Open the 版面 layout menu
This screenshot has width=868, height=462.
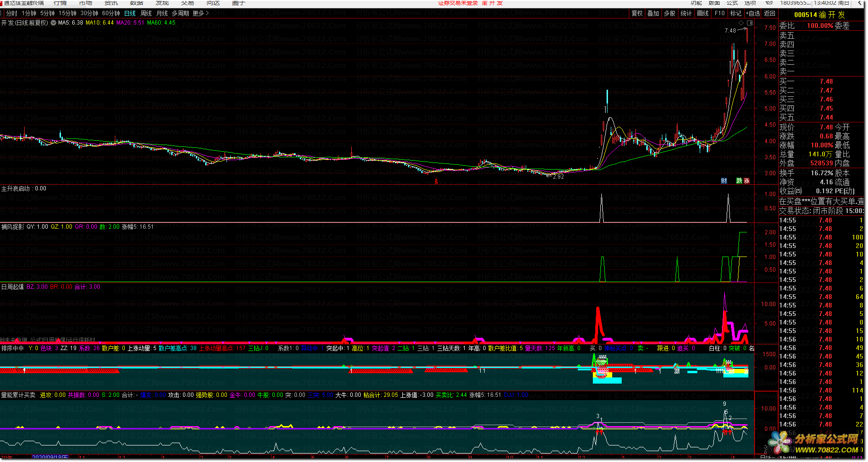(714, 3)
